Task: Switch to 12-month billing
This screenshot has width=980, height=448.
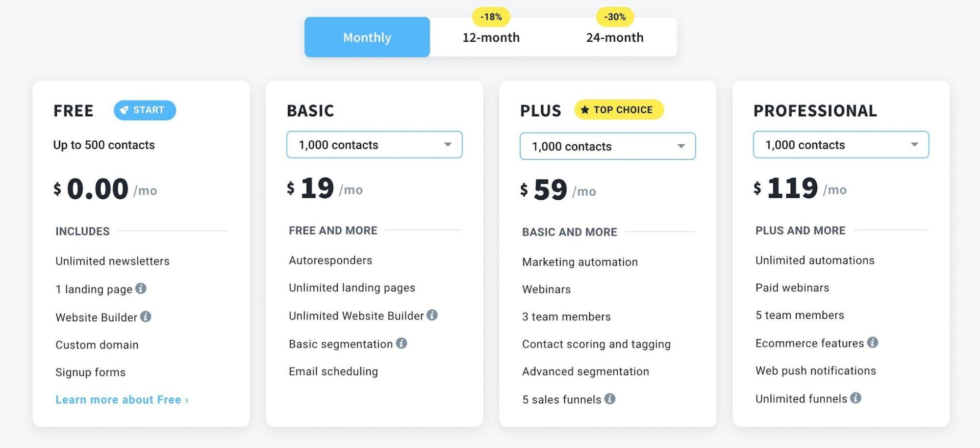Action: pyautogui.click(x=491, y=37)
